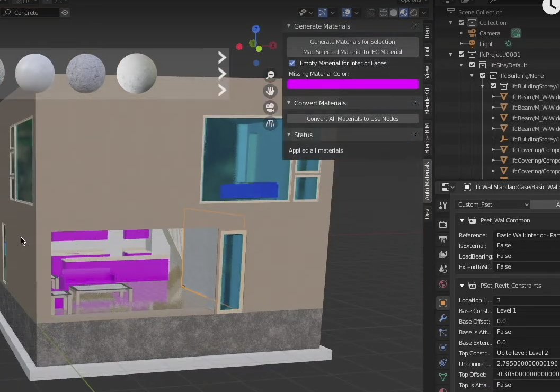Collapse the Convert Materials panel
This screenshot has width=560, height=392.
pos(289,103)
